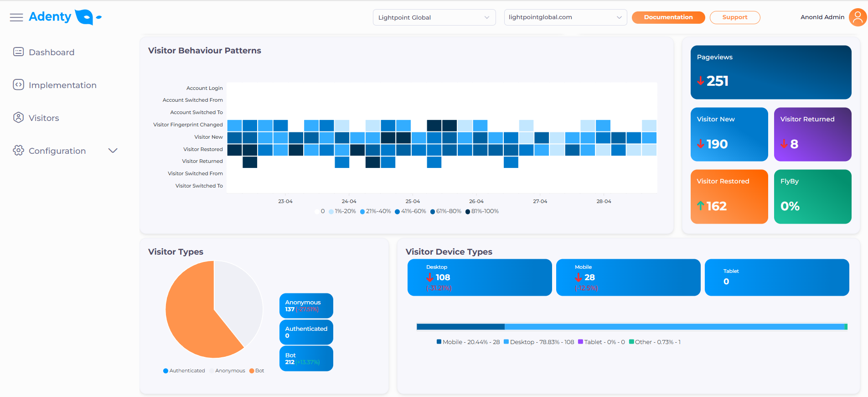Click the Visitors person icon

pos(18,118)
